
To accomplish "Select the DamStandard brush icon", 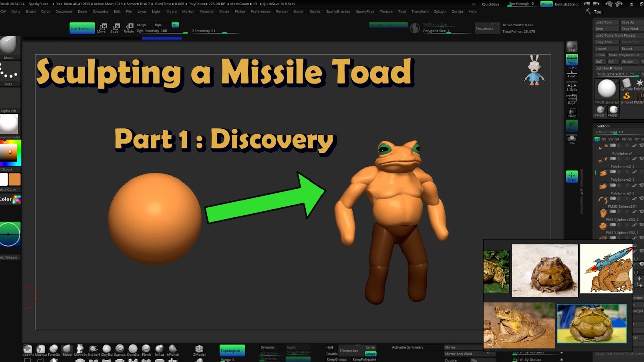I will pyautogui.click(x=133, y=350).
